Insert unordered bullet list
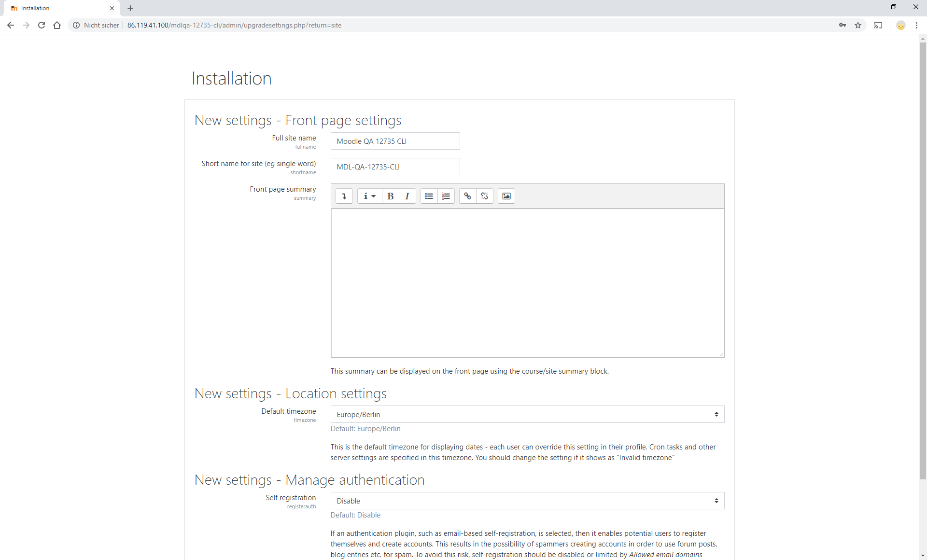Viewport: 927px width, 560px height. pos(429,196)
